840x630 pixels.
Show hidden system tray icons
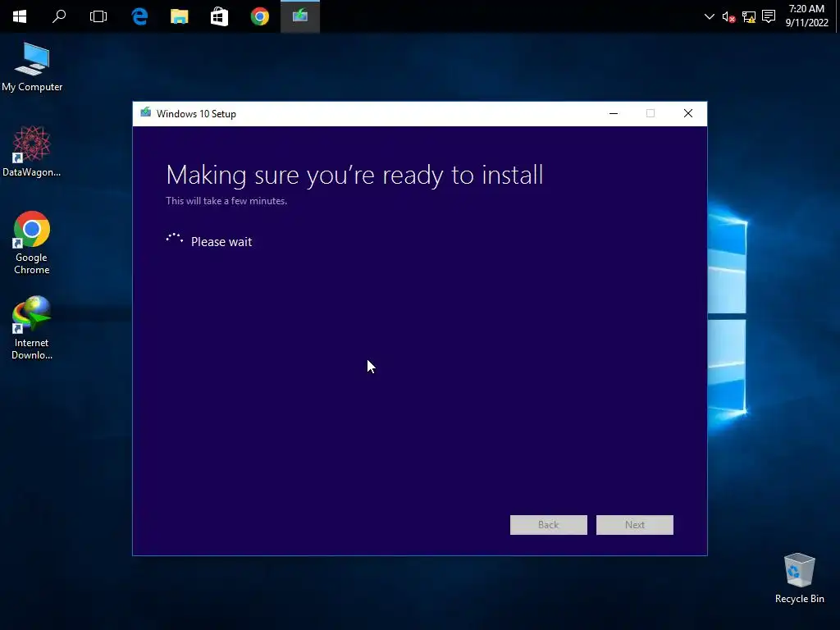pos(710,16)
